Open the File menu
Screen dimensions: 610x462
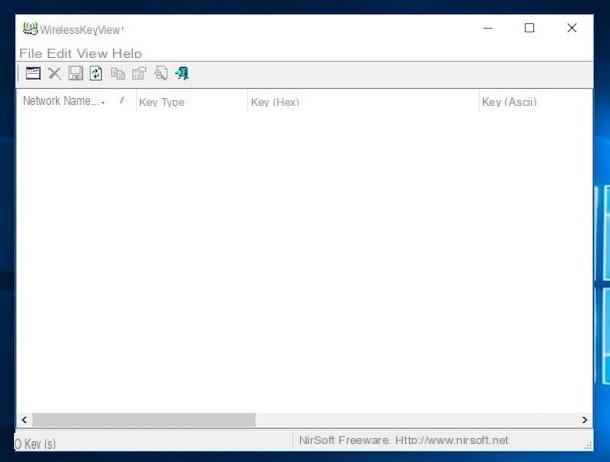[30, 53]
